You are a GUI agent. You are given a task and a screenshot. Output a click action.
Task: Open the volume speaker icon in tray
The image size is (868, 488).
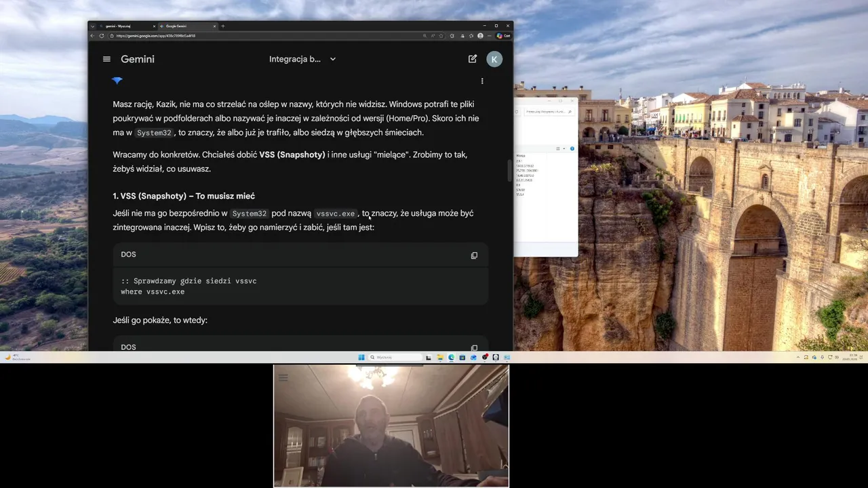tap(837, 357)
